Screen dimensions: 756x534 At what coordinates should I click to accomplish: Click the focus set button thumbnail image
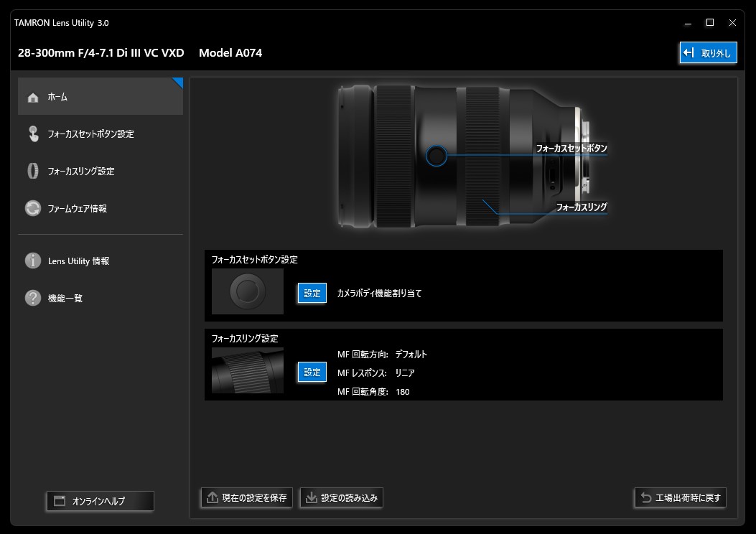[x=248, y=291]
